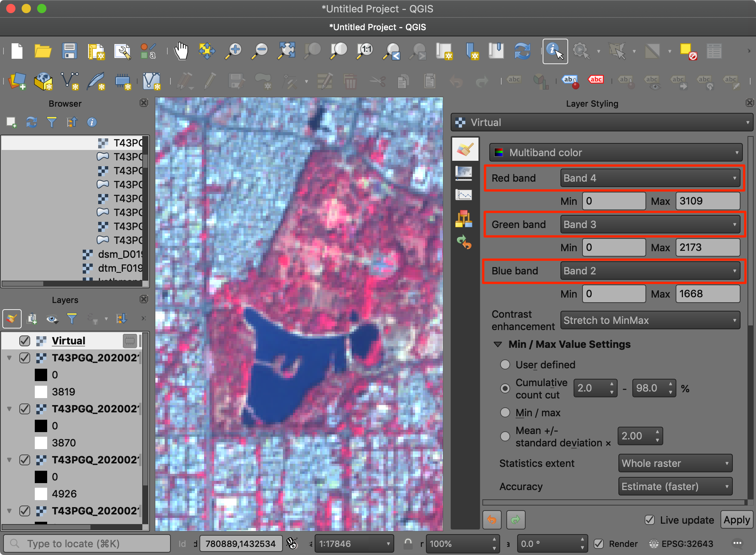Open the Red band dropdown
This screenshot has height=555, width=756.
[x=650, y=178]
